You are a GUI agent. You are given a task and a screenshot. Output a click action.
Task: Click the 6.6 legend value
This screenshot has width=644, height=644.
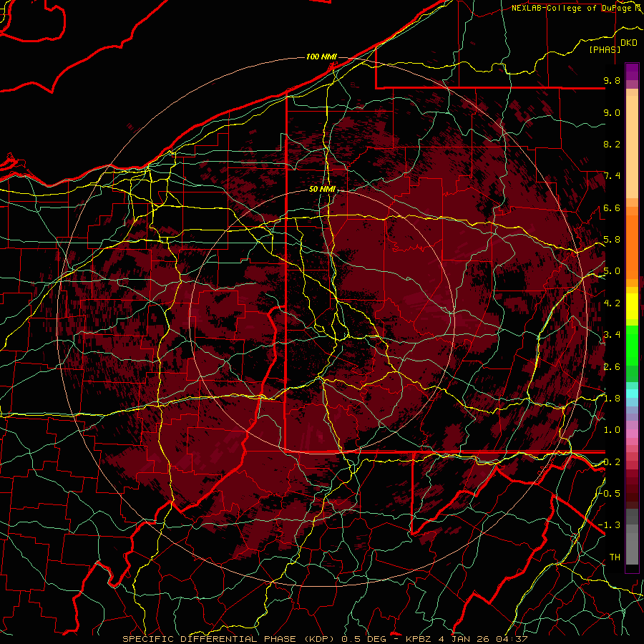(612, 208)
